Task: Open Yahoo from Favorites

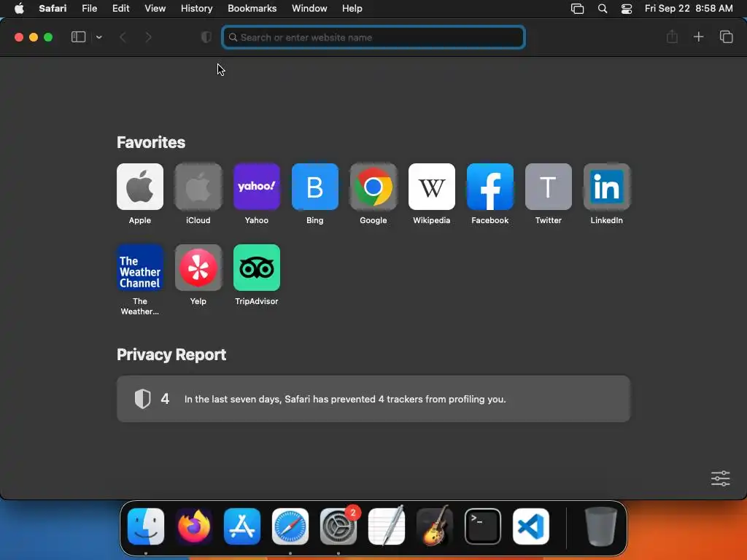Action: [256, 187]
